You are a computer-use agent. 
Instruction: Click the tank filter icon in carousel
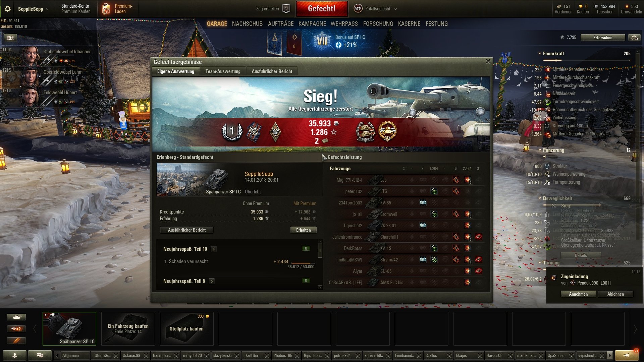pyautogui.click(x=16, y=317)
